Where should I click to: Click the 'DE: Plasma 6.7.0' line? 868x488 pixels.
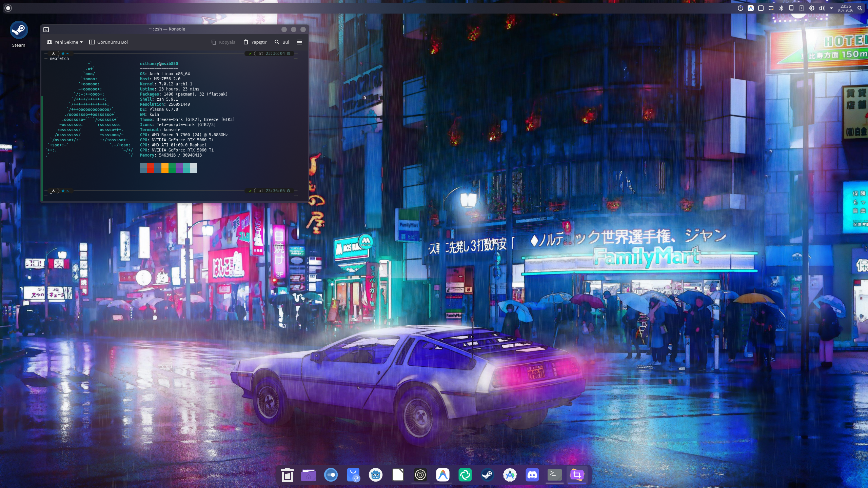tap(159, 109)
